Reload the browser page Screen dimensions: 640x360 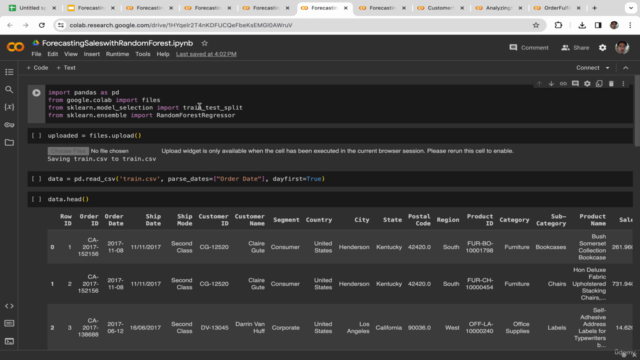coord(42,25)
